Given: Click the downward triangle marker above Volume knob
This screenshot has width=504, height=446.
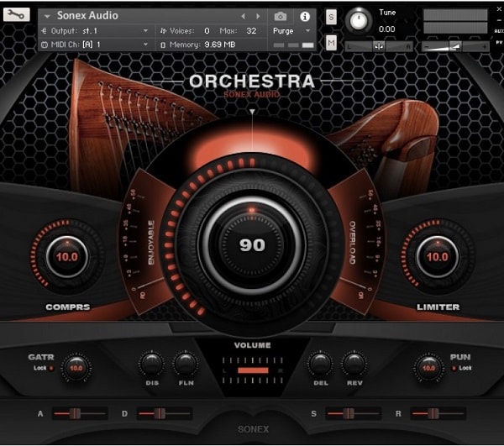Looking at the screenshot, I should click(252, 112).
